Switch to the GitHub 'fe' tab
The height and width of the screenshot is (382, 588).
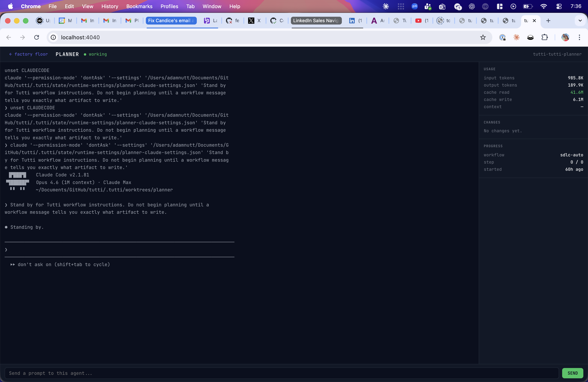point(233,20)
